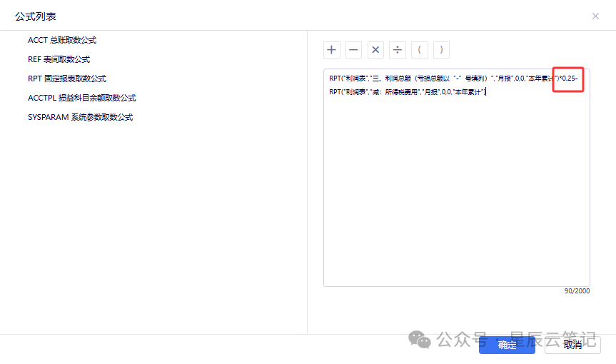Click inside the formula text area

(457, 178)
